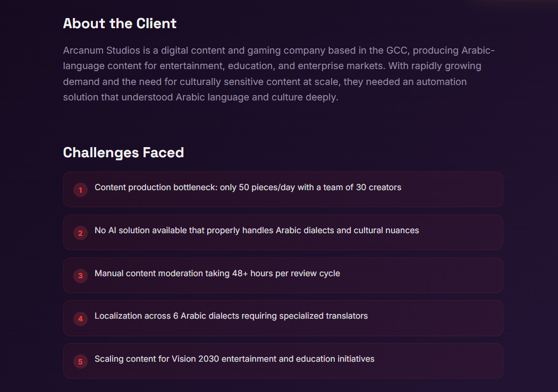Select the Arabic dialects AI solution card
Image resolution: width=558 pixels, height=392 pixels.
[x=283, y=232]
